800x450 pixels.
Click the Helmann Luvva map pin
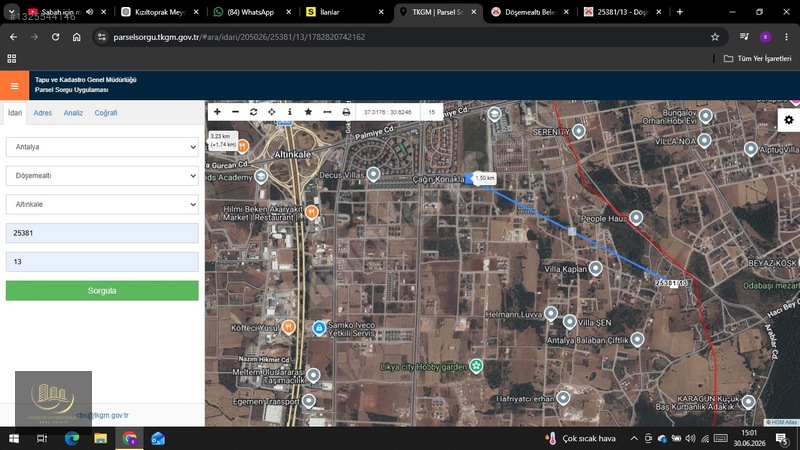551,313
